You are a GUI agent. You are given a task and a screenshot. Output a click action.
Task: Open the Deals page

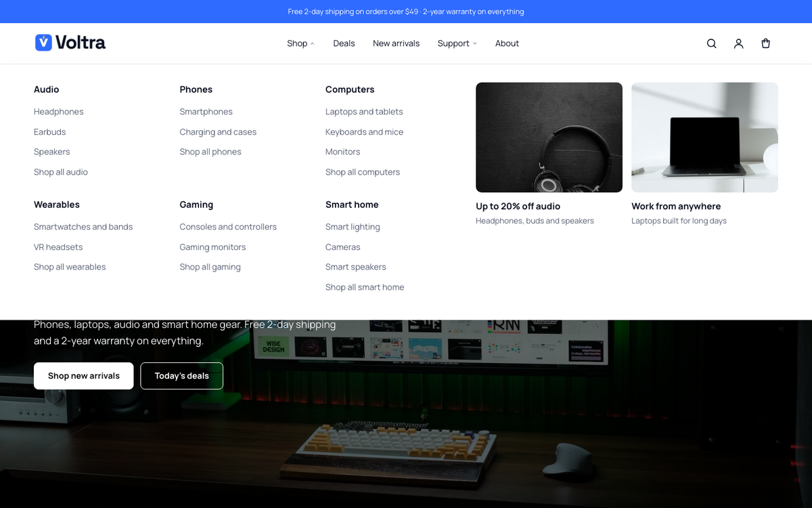point(344,43)
